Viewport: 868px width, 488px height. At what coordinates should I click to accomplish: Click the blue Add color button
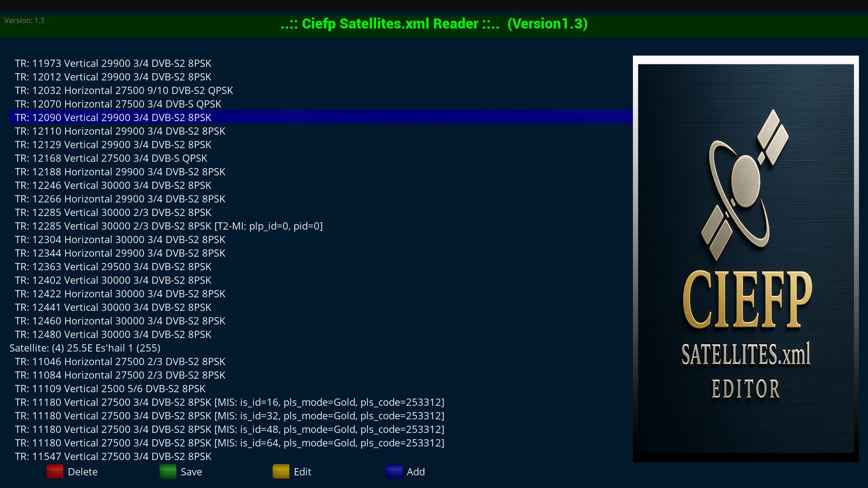point(394,471)
